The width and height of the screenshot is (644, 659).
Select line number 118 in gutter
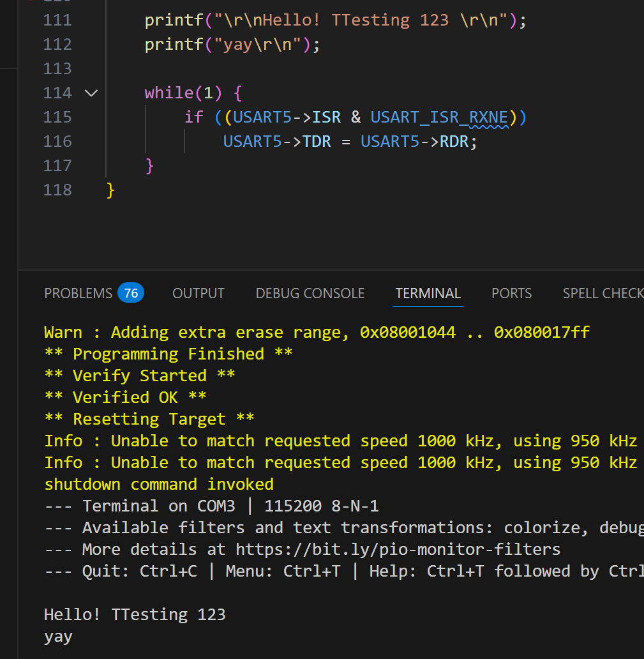point(57,190)
